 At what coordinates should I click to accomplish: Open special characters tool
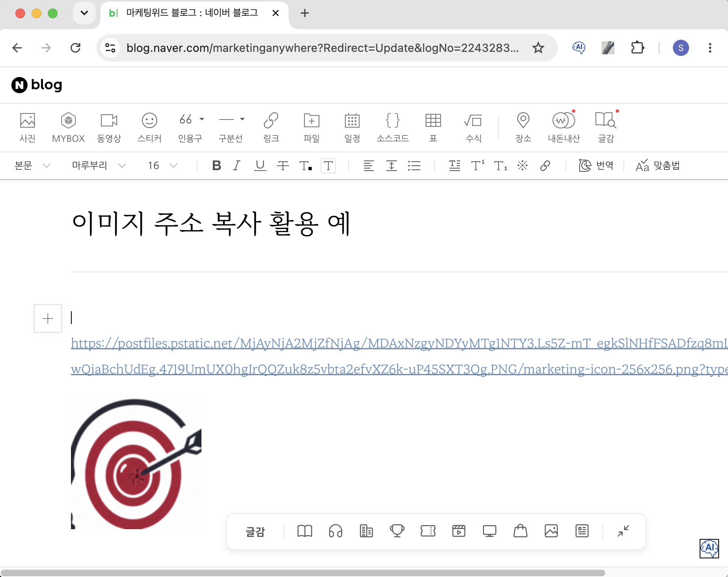522,165
